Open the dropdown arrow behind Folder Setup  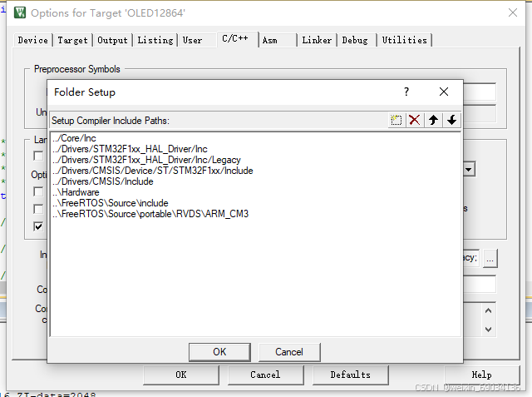point(469,169)
